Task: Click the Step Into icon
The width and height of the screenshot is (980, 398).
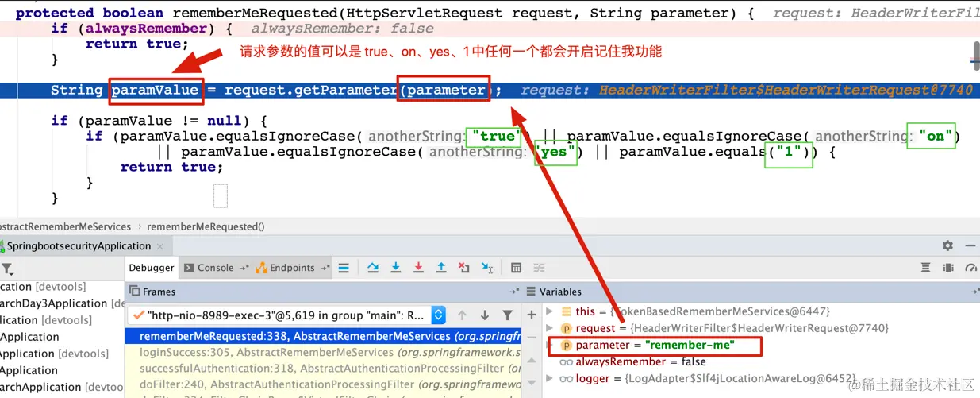Action: coord(395,268)
